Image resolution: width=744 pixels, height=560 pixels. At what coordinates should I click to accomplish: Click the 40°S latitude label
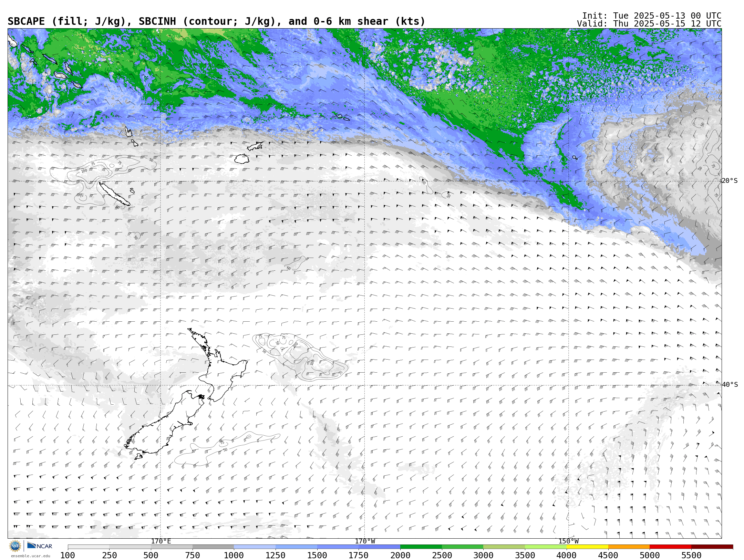730,385
